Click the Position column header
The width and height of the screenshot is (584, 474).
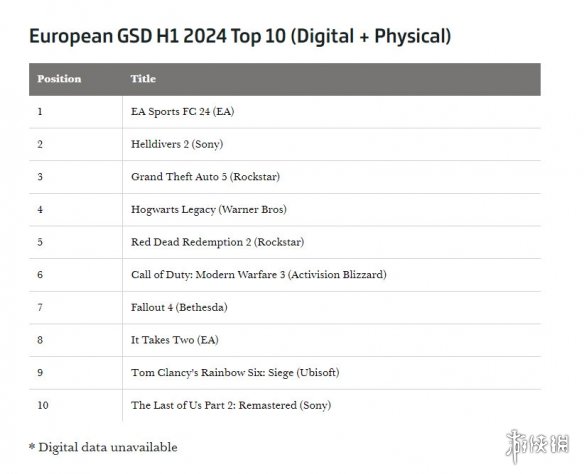pyautogui.click(x=59, y=79)
